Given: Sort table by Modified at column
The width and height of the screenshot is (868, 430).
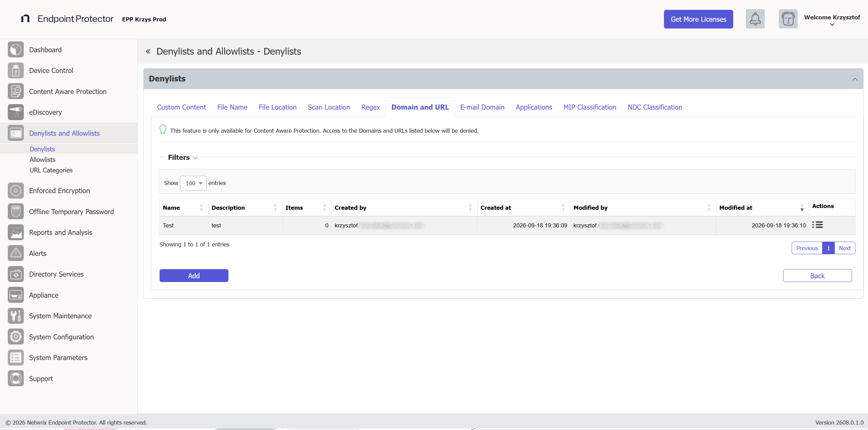Looking at the screenshot, I should [762, 208].
